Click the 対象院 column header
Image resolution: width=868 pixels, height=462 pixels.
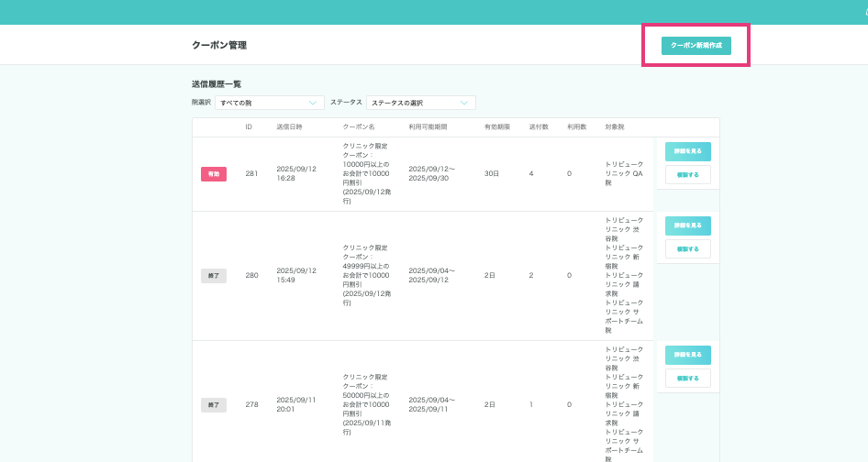(x=615, y=126)
